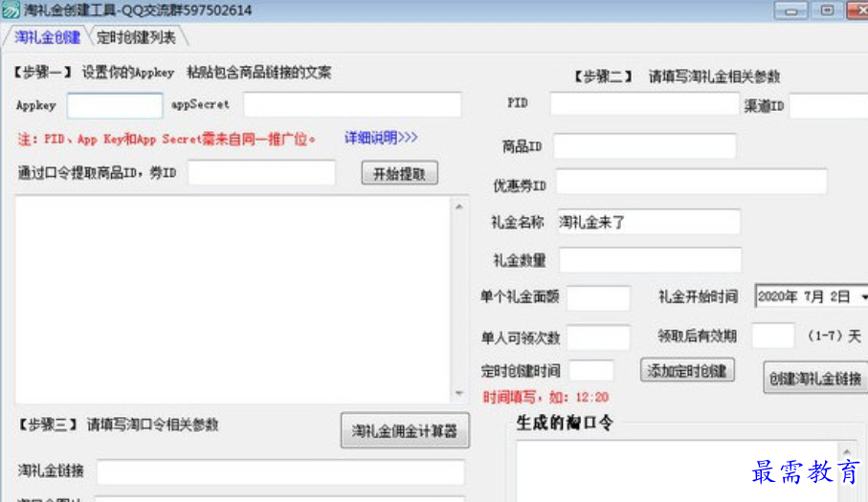Click the 渠道ID input field
Viewport: 868px width, 502px height.
click(829, 105)
